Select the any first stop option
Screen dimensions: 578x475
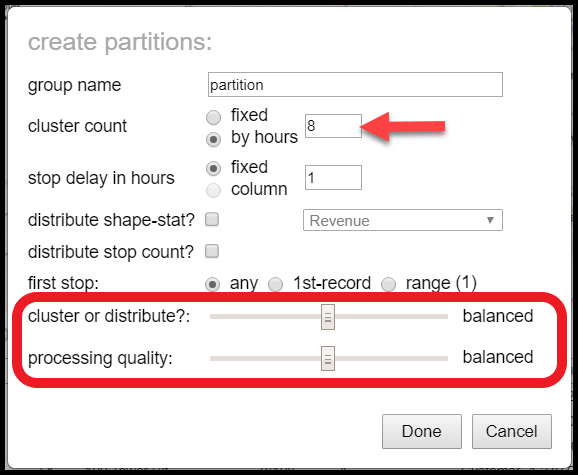click(213, 284)
